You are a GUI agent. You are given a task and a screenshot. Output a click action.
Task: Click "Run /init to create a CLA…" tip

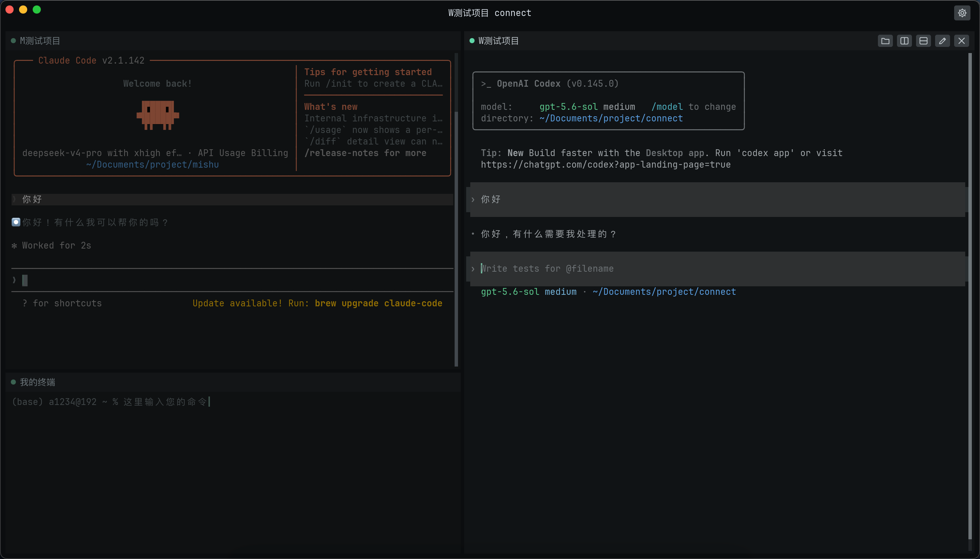tap(373, 84)
